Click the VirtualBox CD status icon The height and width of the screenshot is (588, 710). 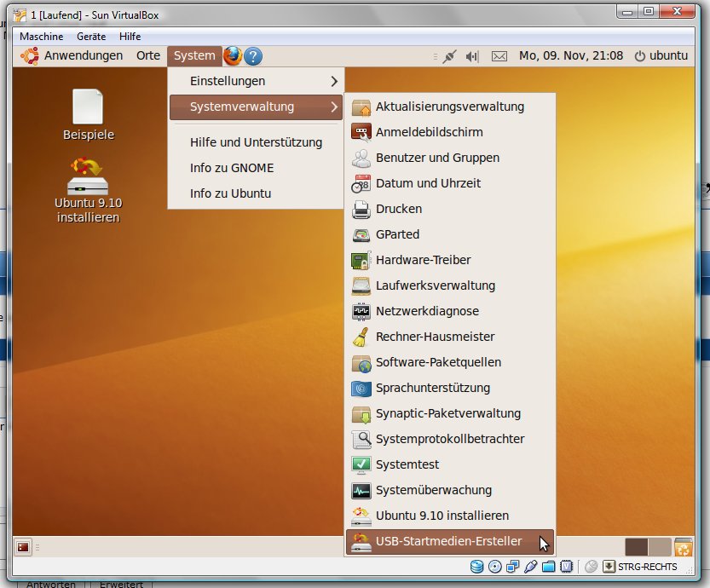tap(495, 567)
